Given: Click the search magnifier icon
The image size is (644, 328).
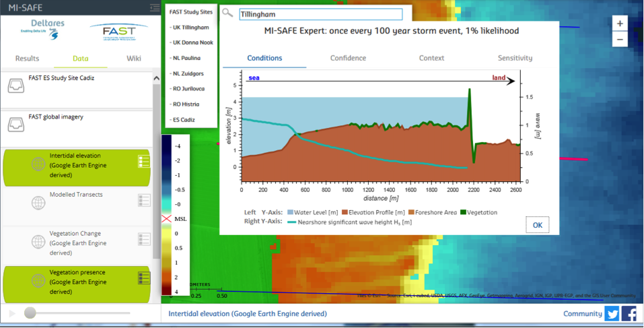Looking at the screenshot, I should tap(227, 13).
